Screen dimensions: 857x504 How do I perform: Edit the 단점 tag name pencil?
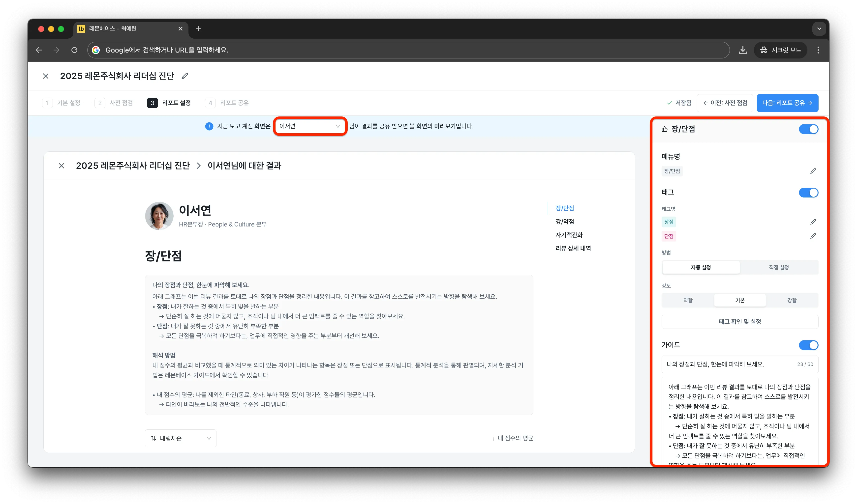pos(813,236)
